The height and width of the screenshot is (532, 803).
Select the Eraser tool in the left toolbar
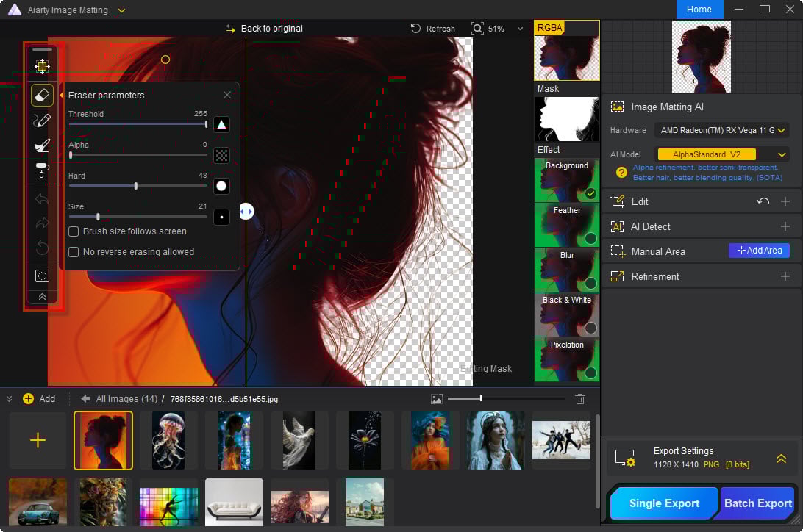[42, 94]
